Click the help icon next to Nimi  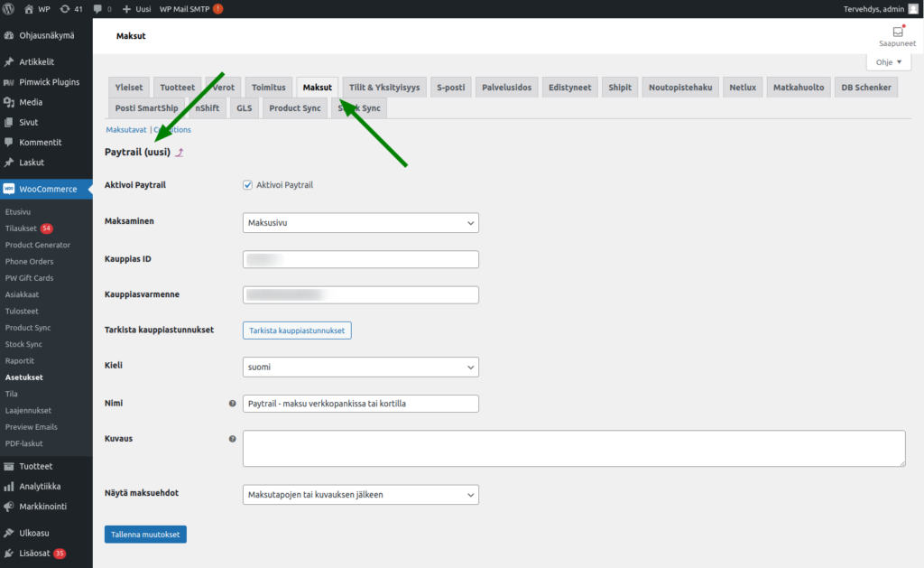pyautogui.click(x=232, y=404)
